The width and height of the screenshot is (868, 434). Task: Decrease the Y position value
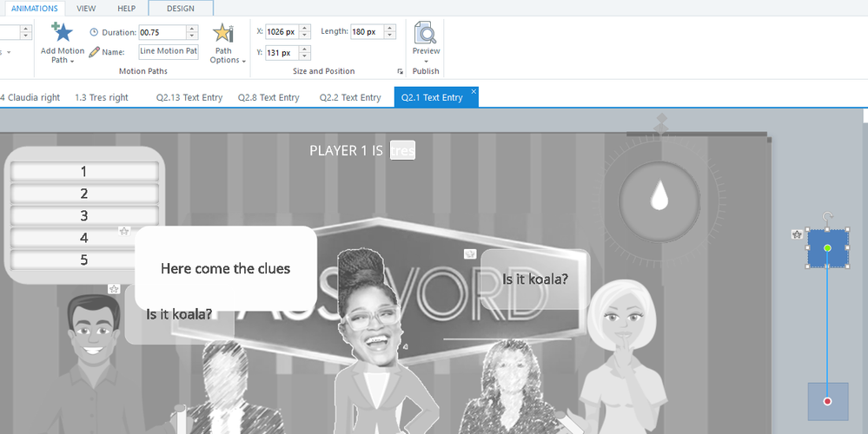(304, 56)
